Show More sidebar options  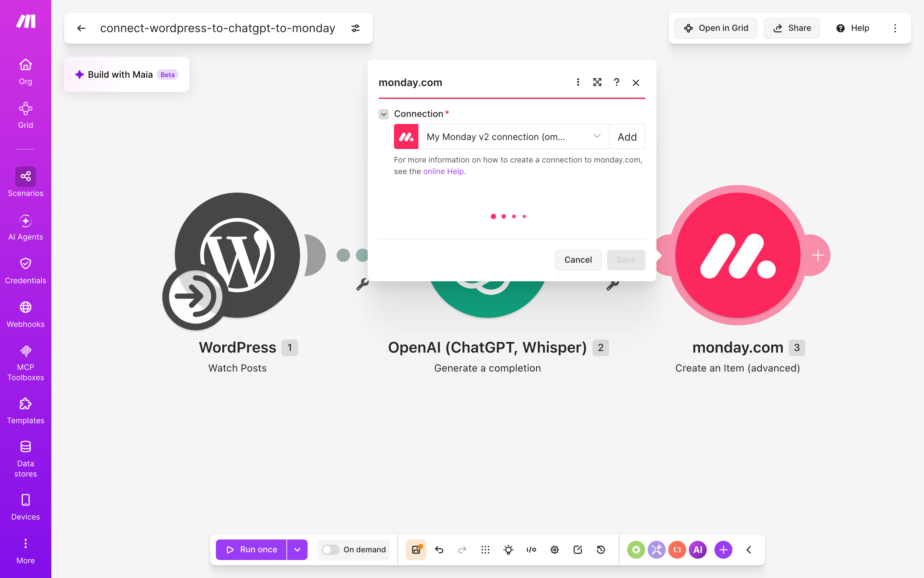26,551
